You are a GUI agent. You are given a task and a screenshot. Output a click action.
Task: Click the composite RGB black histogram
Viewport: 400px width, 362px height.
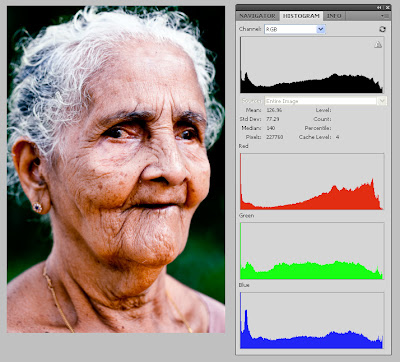[x=312, y=65]
